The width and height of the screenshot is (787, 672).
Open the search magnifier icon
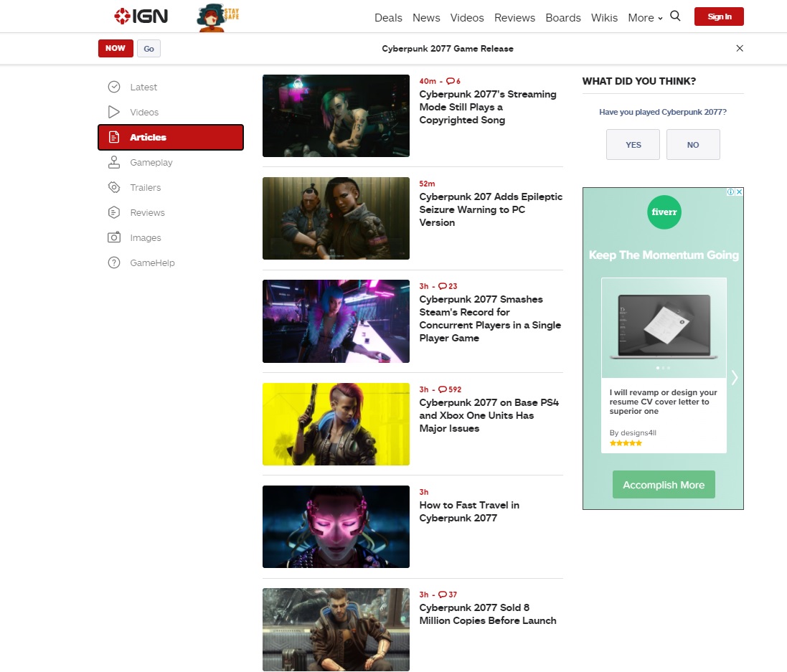coord(676,16)
